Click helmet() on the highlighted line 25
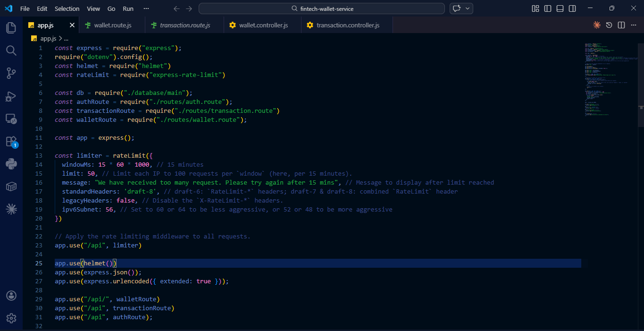Image resolution: width=644 pixels, height=331 pixels. (x=98, y=263)
